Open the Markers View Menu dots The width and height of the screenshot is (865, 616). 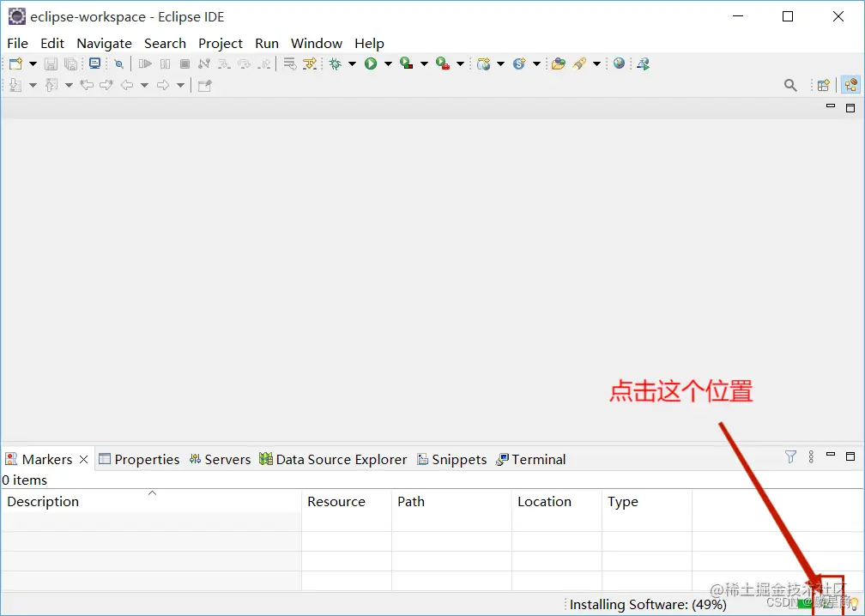[x=811, y=456]
